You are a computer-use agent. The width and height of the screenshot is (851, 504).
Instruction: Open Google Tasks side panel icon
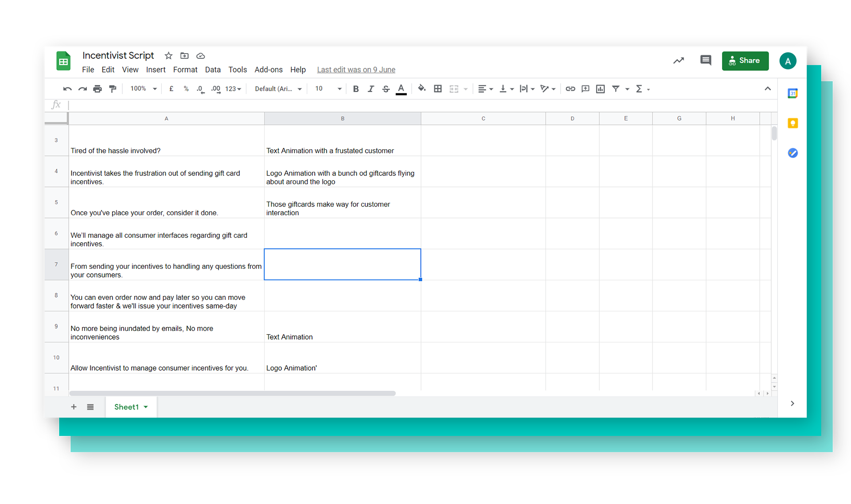pyautogui.click(x=792, y=153)
